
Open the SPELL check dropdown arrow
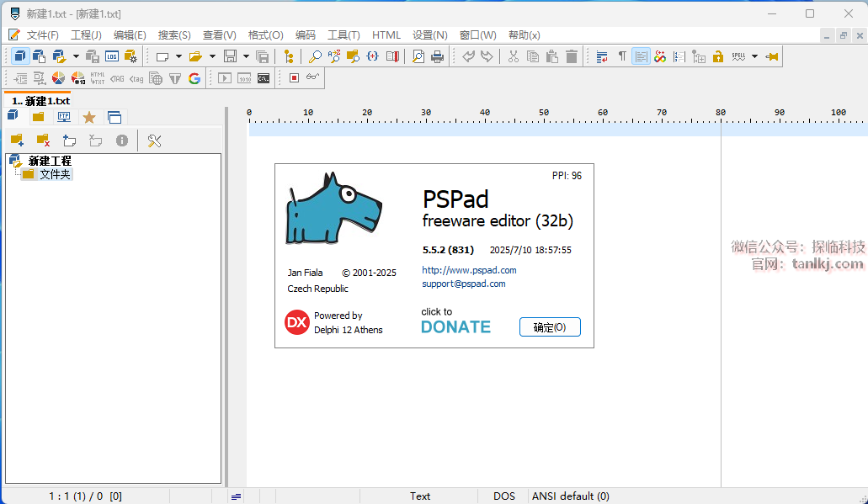click(x=754, y=56)
